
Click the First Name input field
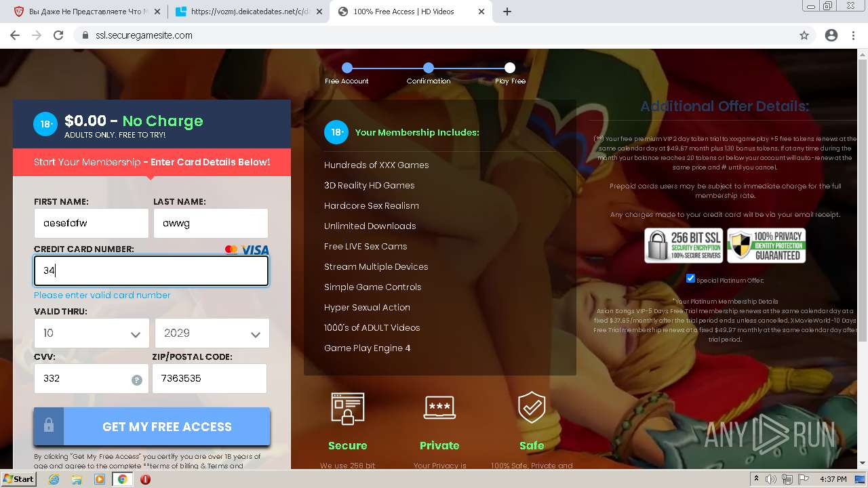tap(92, 223)
